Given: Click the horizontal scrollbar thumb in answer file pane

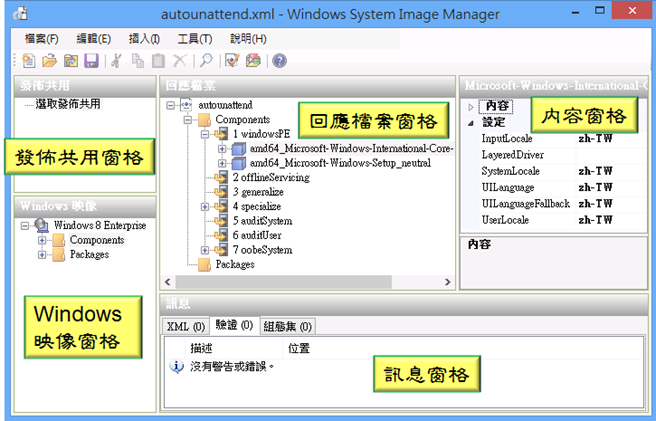Looking at the screenshot, I should pyautogui.click(x=284, y=282).
